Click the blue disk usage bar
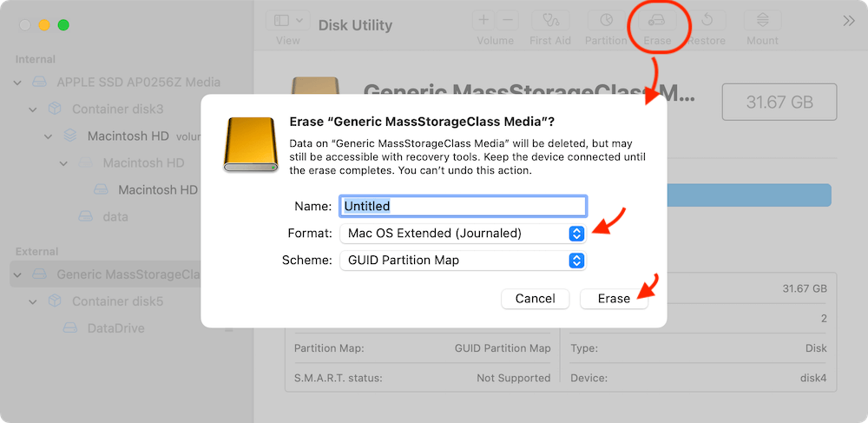 coord(749,195)
